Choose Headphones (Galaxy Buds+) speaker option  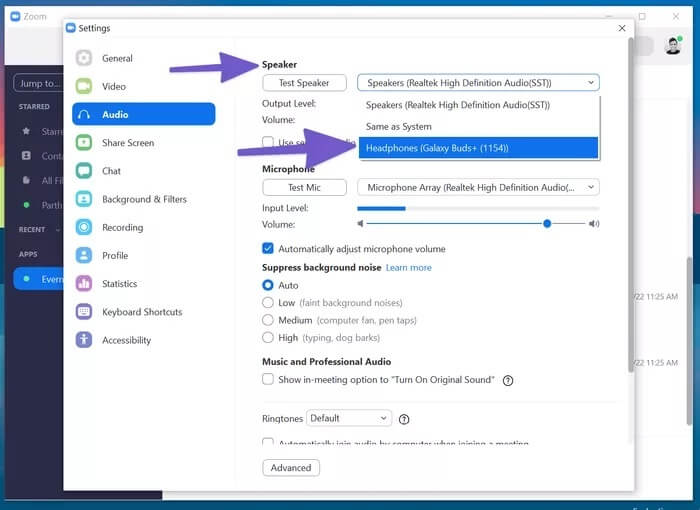[x=479, y=148]
